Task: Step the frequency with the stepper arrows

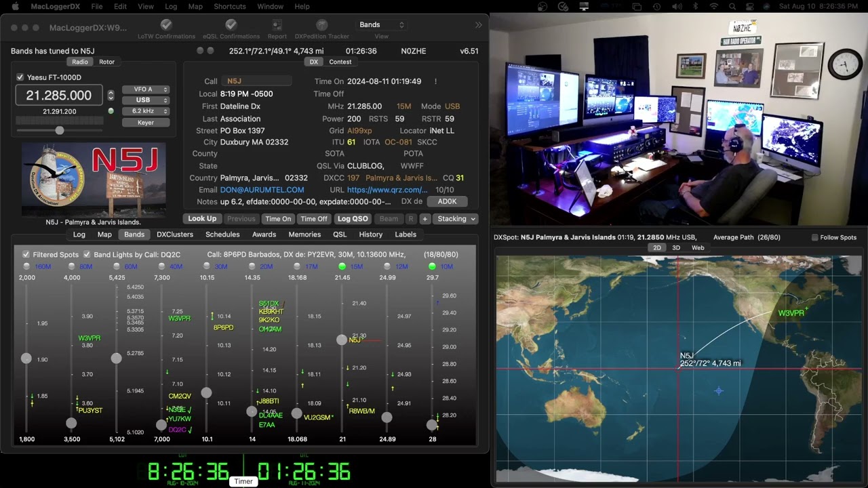Action: click(111, 95)
